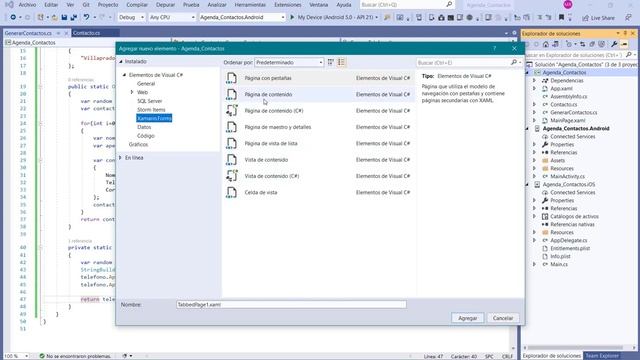The width and height of the screenshot is (640, 360).
Task: Open the Any CPU platform dropdown
Action: click(x=172, y=18)
